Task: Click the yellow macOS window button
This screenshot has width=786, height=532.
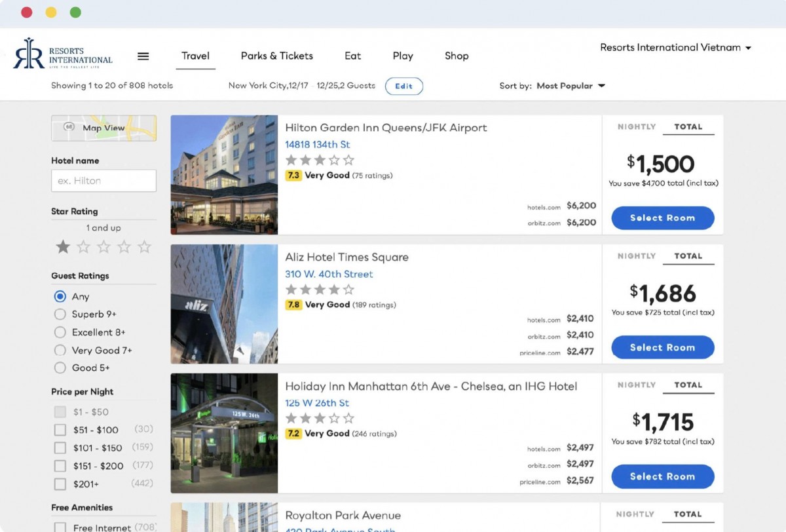Action: pos(51,12)
